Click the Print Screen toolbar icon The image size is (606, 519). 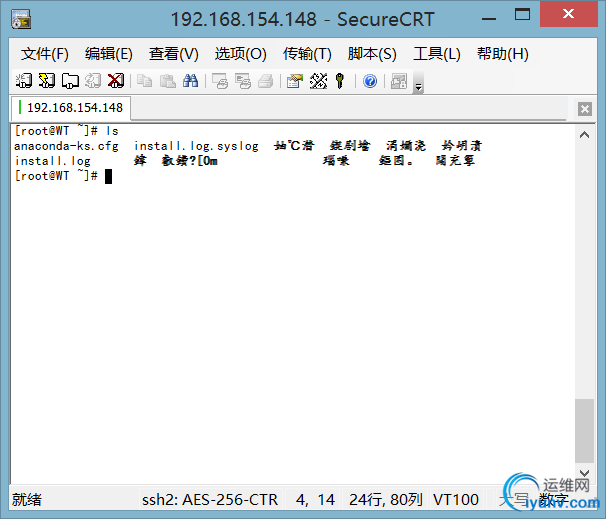tap(220, 81)
